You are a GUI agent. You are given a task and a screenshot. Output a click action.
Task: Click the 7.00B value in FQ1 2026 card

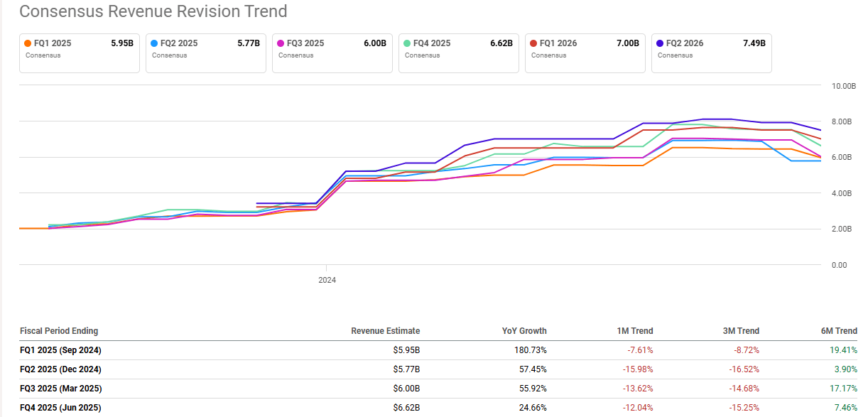point(627,43)
